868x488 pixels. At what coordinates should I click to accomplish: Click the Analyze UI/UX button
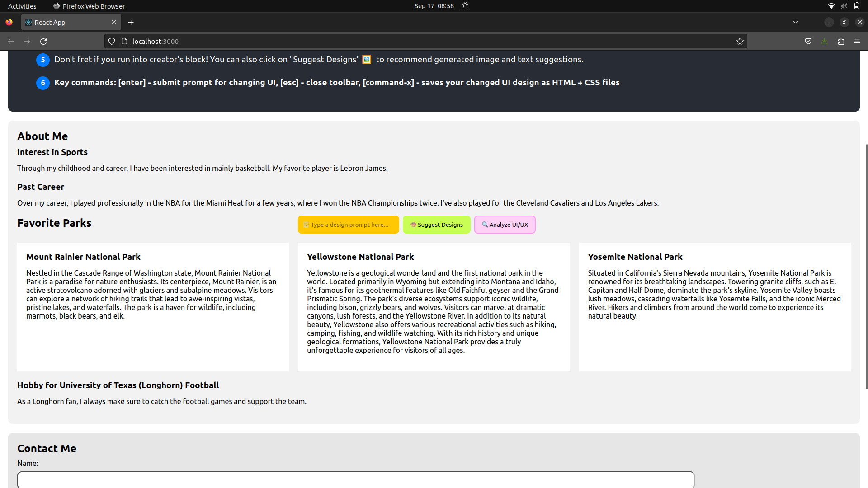point(505,225)
